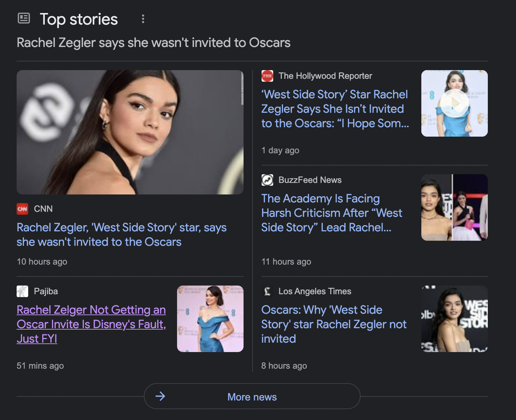Click the Los Angeles Times logo icon
Viewport: 516px width, 420px height.
[267, 291]
